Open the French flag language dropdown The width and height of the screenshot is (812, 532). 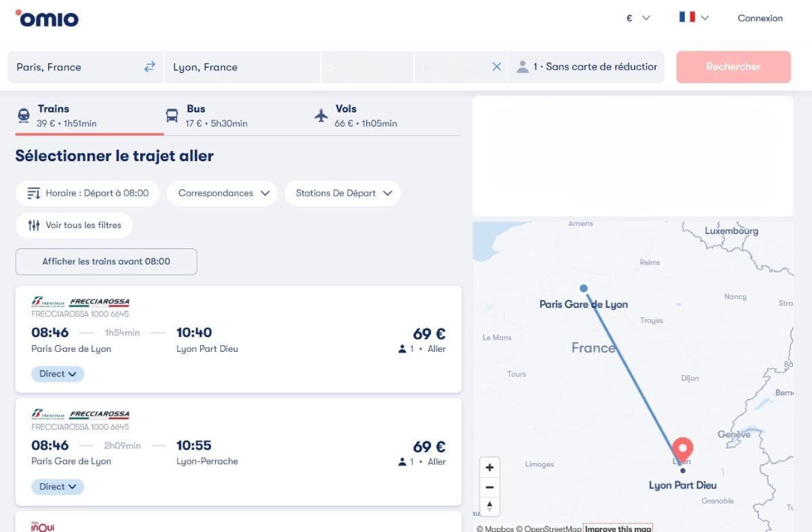pos(694,18)
